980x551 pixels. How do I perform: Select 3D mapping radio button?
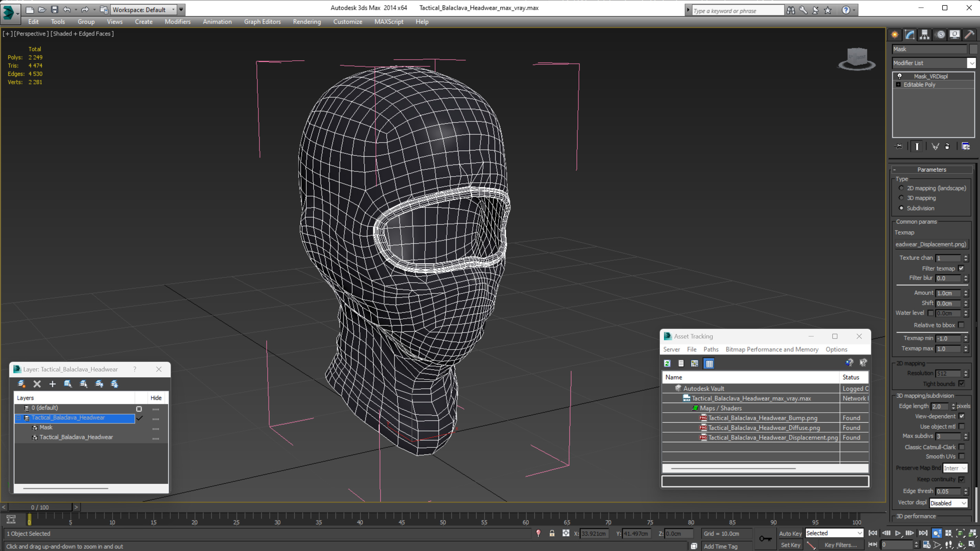(901, 198)
